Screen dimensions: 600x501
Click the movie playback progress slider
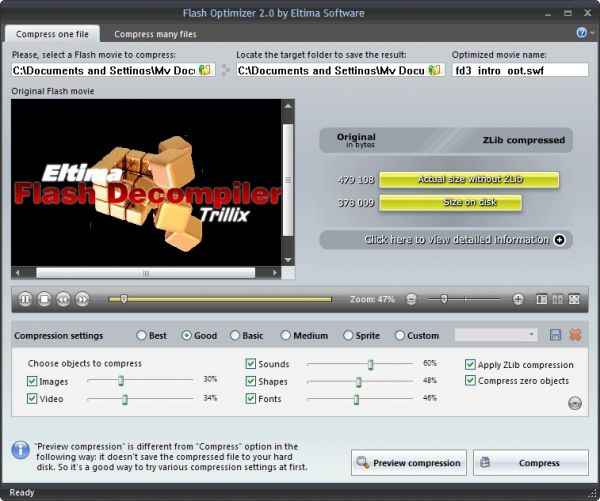220,299
